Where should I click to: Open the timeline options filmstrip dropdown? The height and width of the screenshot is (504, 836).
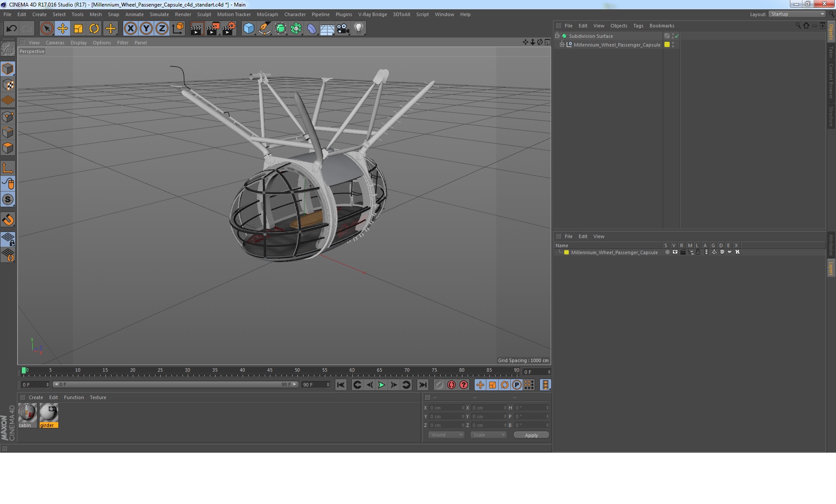click(x=545, y=385)
